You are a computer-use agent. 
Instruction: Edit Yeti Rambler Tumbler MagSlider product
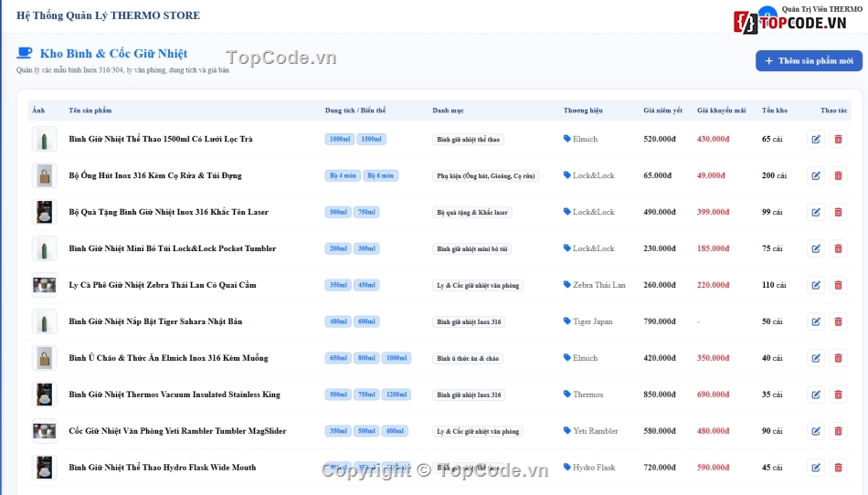click(816, 431)
